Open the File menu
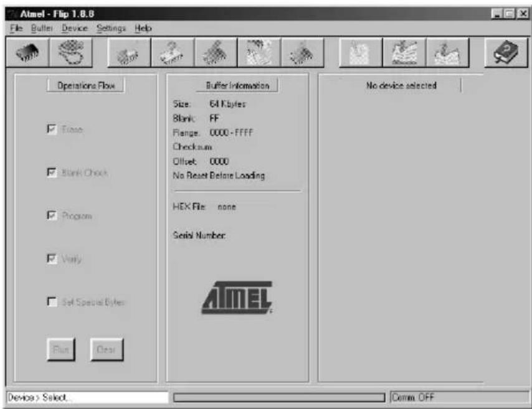 click(x=16, y=28)
